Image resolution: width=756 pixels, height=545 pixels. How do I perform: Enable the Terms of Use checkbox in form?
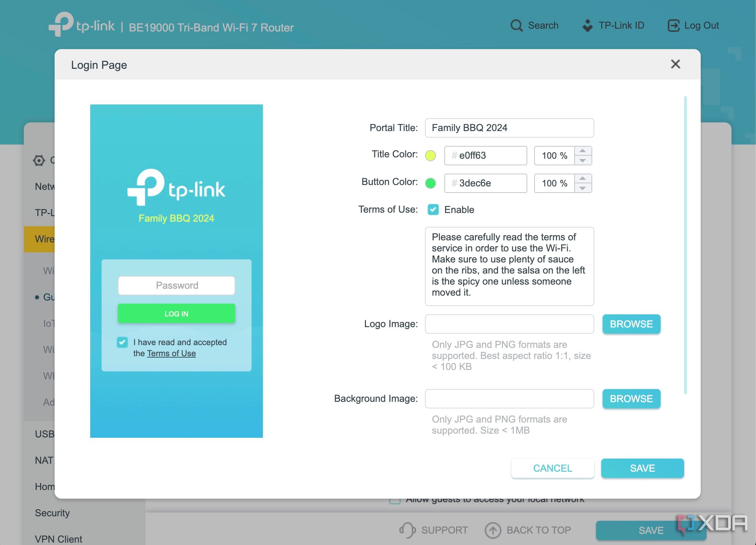[x=433, y=210]
